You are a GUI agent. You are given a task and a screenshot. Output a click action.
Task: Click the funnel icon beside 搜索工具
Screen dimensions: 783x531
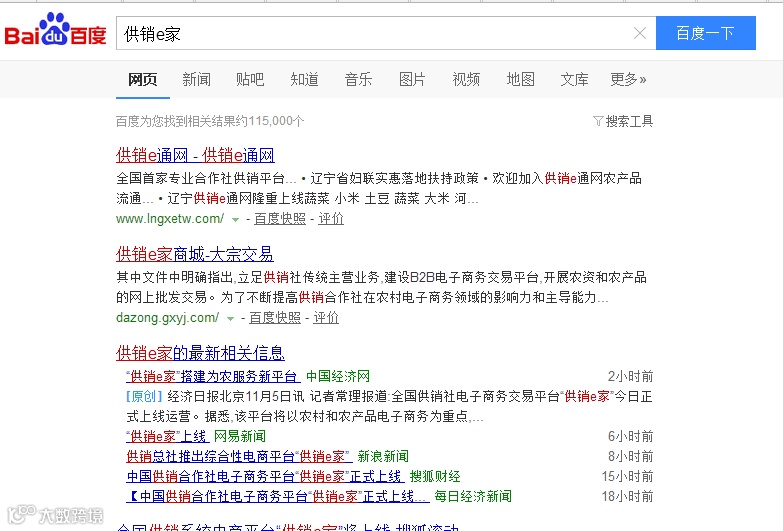[x=598, y=121]
